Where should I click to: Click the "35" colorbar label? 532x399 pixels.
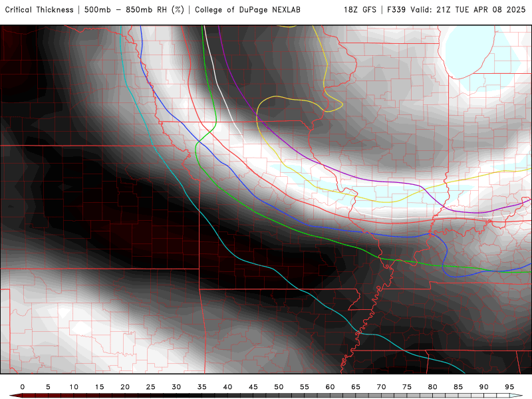point(202,387)
